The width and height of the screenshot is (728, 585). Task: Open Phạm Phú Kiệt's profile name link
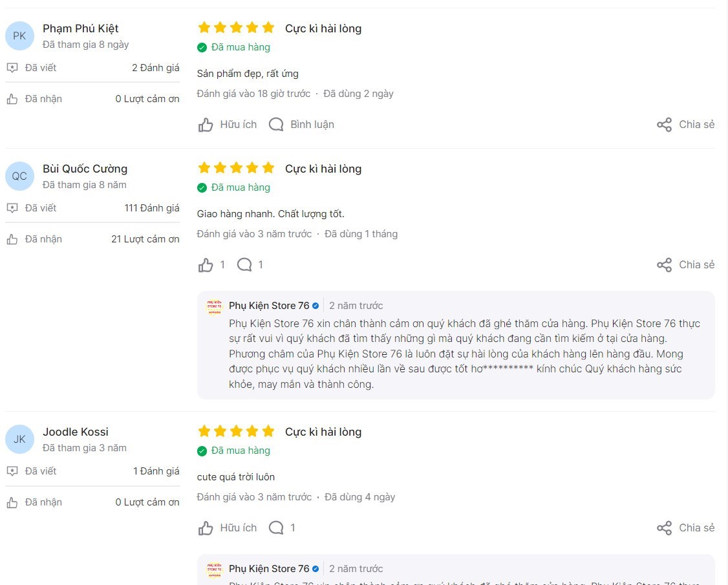click(x=81, y=28)
